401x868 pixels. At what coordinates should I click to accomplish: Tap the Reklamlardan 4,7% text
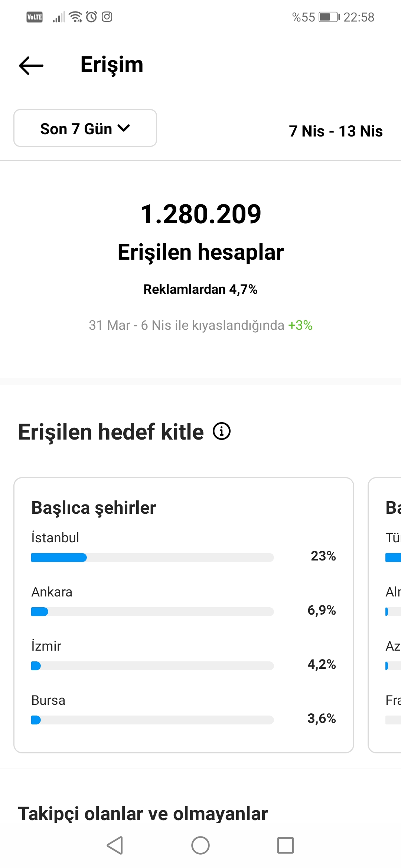pyautogui.click(x=200, y=289)
